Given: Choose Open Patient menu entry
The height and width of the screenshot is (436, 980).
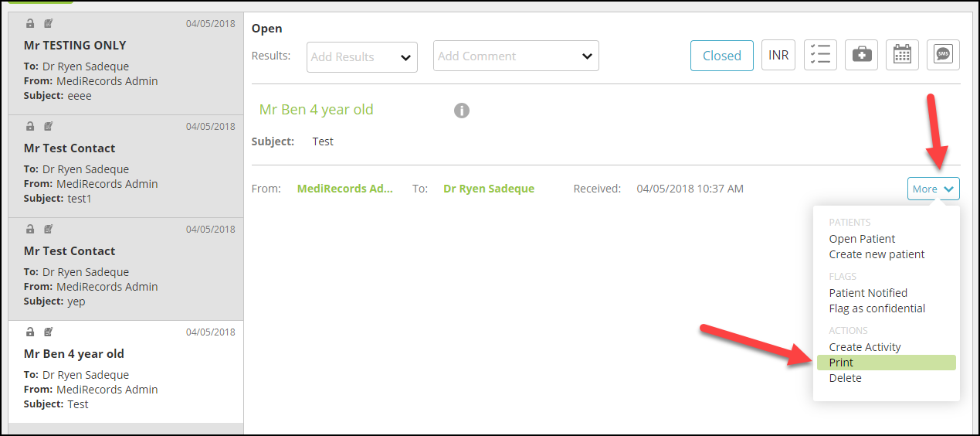Looking at the screenshot, I should click(862, 239).
